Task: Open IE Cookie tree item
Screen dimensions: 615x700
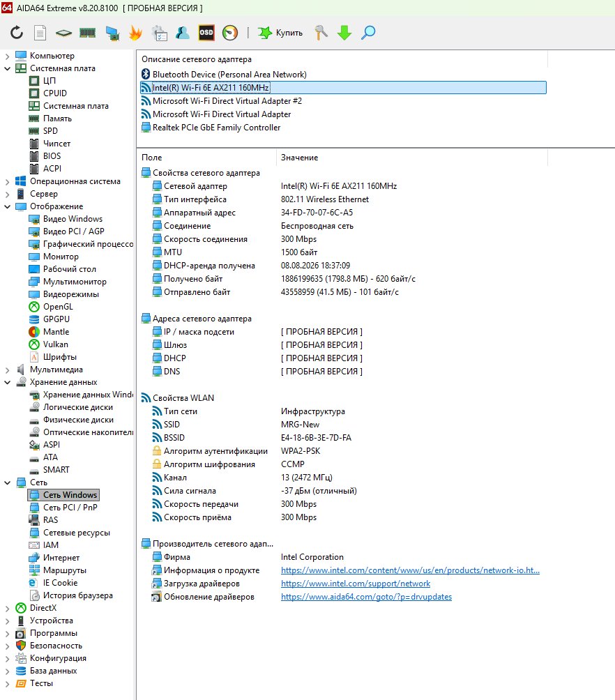Action: coord(60,583)
